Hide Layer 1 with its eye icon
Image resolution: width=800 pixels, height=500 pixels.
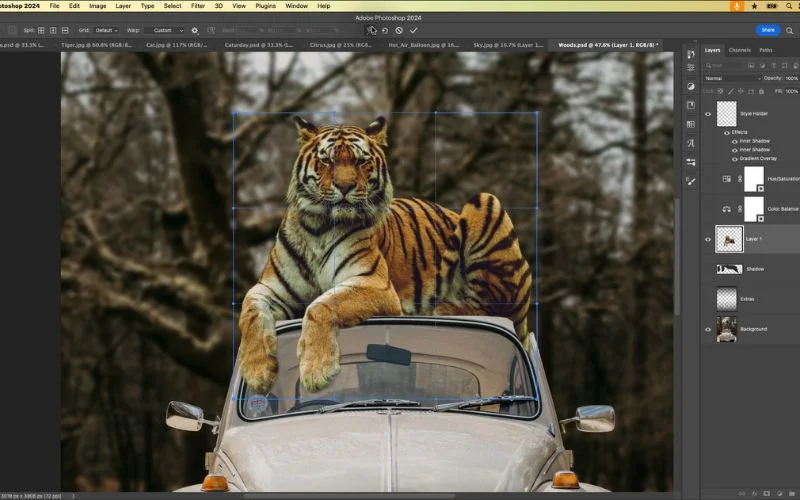point(708,239)
